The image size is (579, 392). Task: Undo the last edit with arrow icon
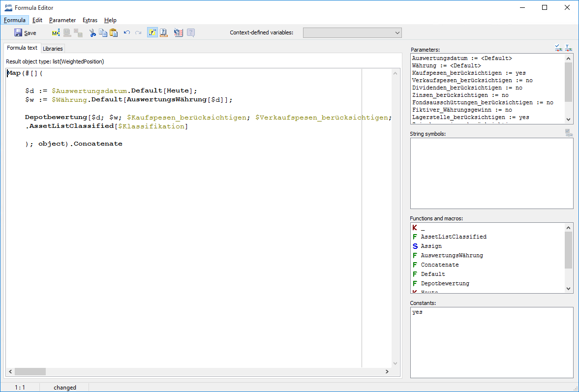click(x=127, y=33)
